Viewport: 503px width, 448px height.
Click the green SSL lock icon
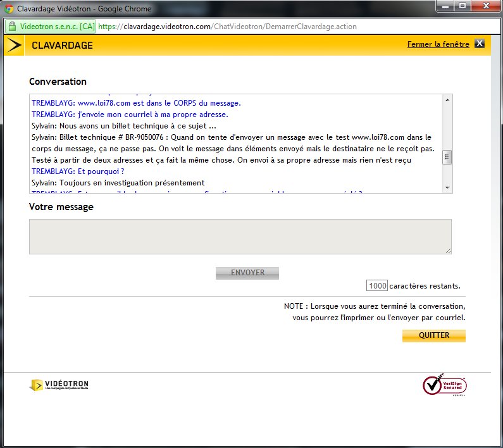[x=12, y=27]
